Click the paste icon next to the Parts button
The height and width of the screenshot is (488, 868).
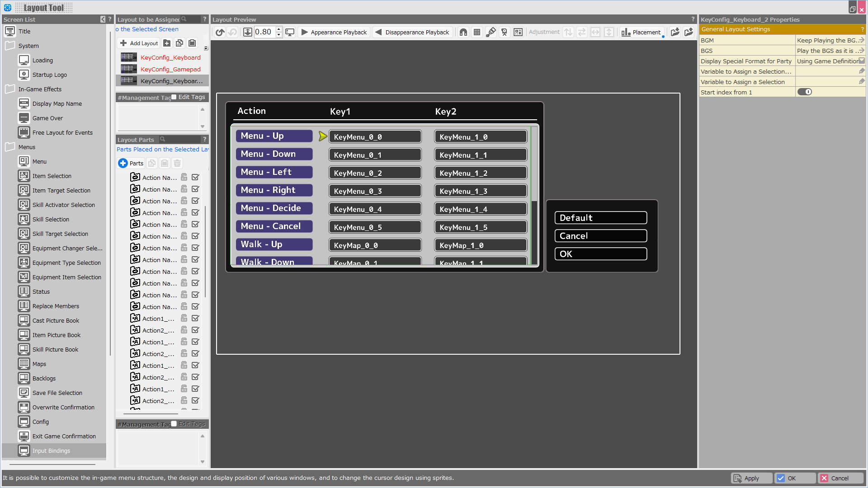(164, 163)
